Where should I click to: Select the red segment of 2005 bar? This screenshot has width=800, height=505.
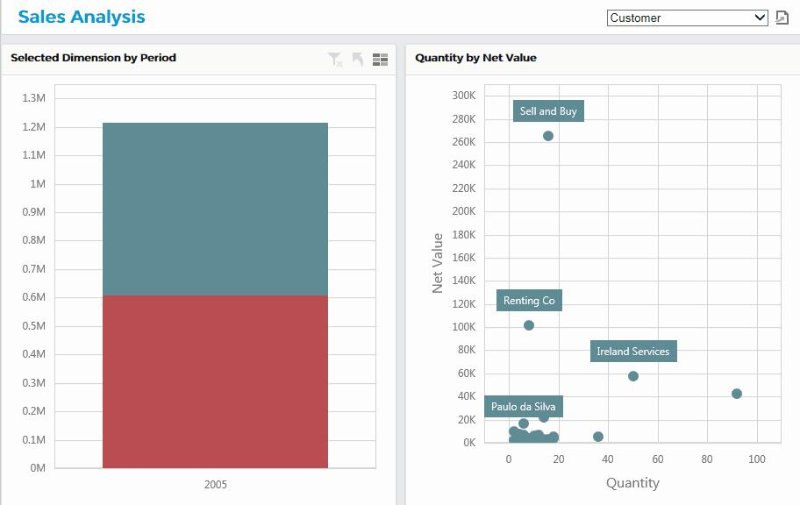pyautogui.click(x=215, y=382)
